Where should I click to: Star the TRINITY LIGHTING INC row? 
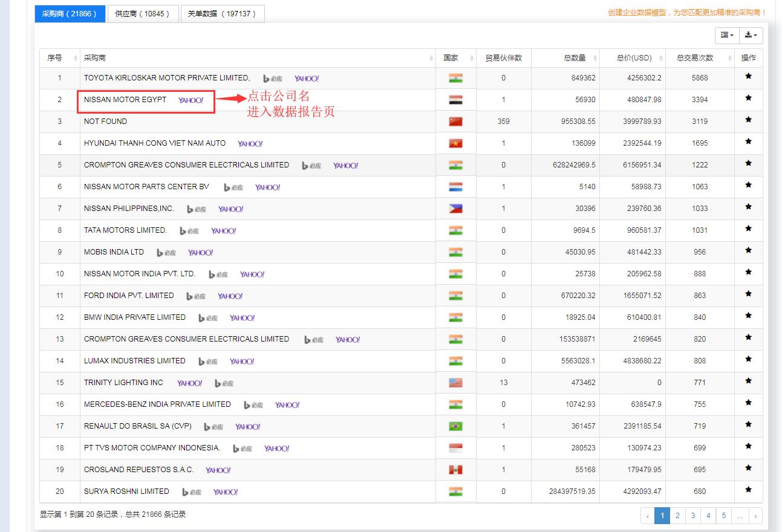click(x=748, y=381)
